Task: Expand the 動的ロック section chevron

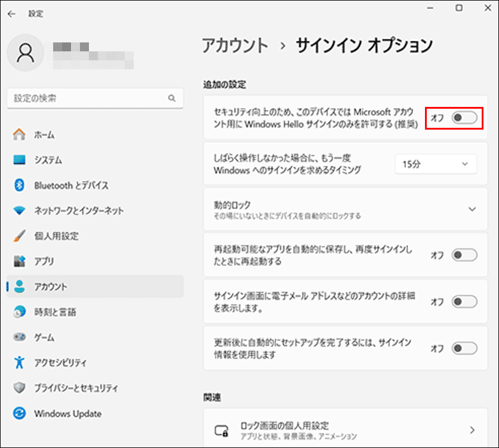Action: (x=472, y=209)
